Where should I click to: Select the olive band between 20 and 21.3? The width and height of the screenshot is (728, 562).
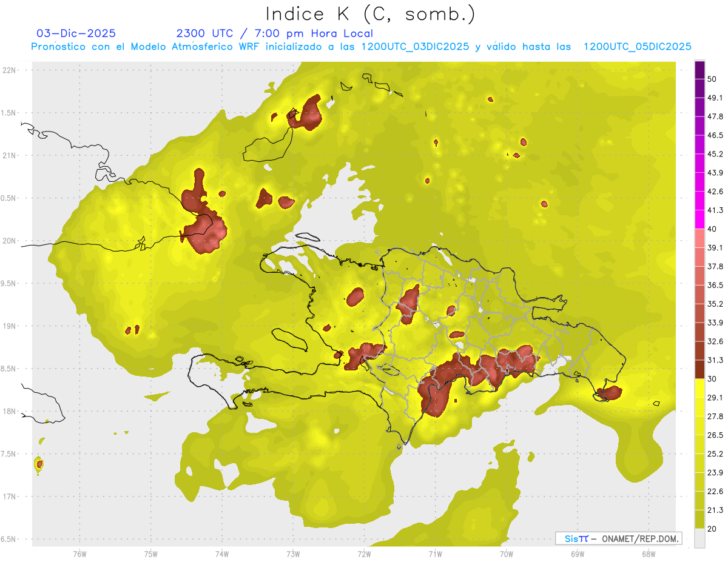click(699, 520)
